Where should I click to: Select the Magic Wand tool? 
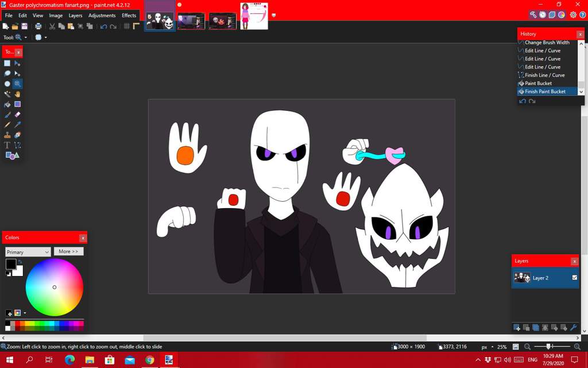coord(7,94)
